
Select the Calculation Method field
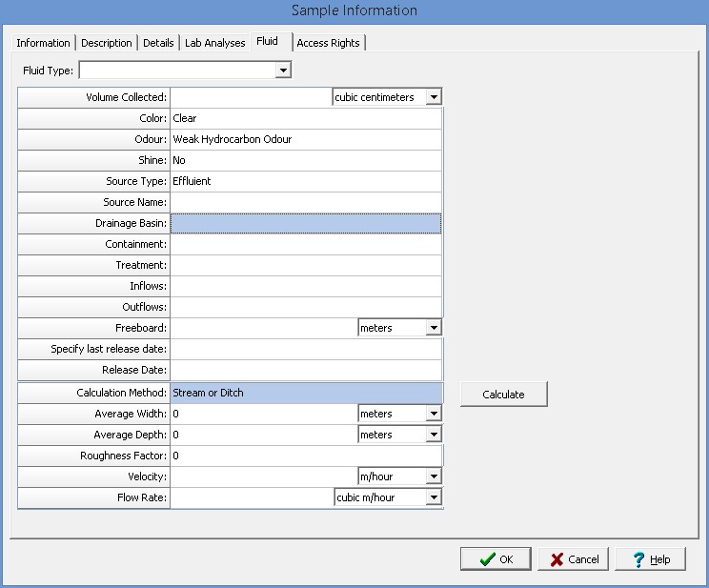tap(305, 393)
